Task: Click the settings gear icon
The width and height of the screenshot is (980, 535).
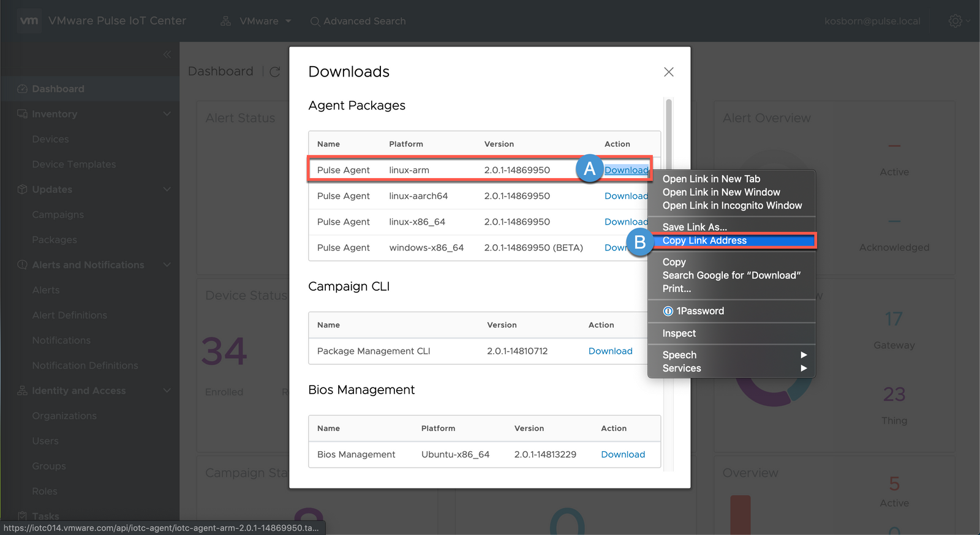Action: tap(955, 21)
